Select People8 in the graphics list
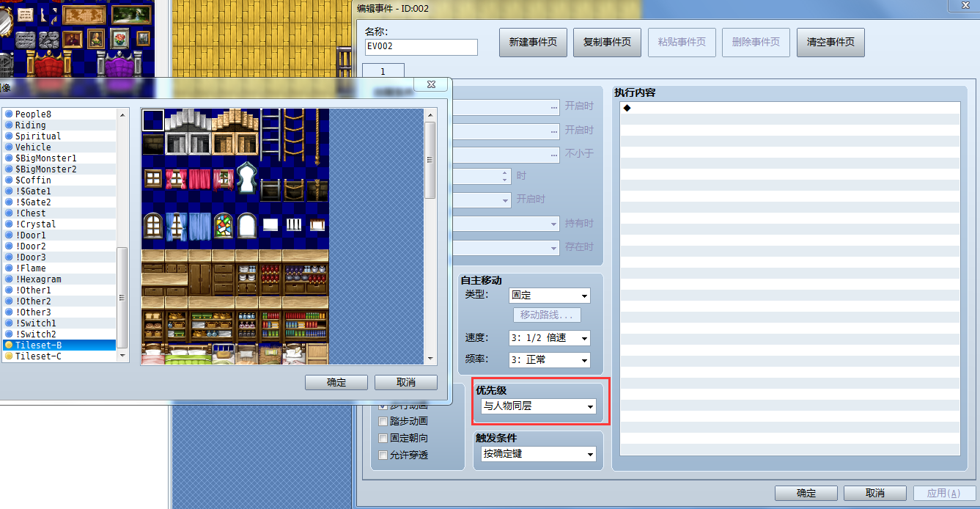 [59, 114]
